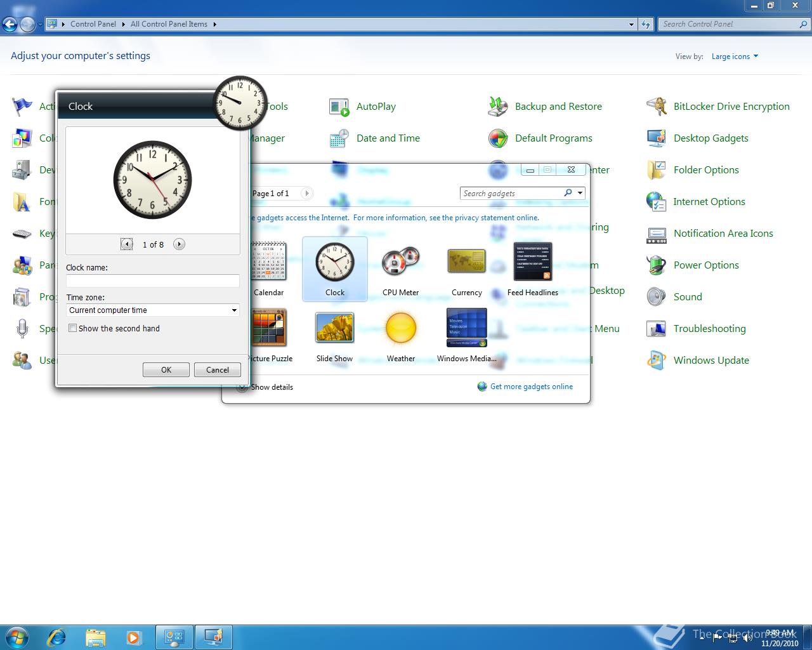The image size is (812, 650).
Task: Click Show details in gadget gallery
Action: coord(272,387)
